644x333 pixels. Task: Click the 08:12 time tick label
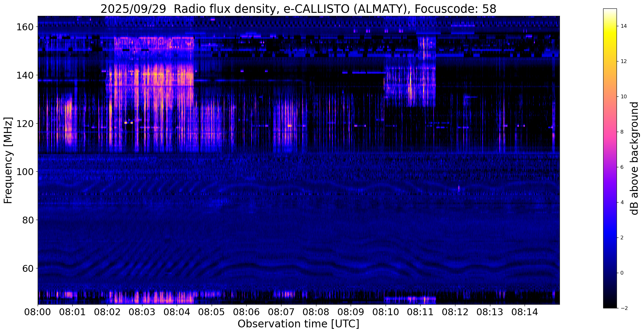coord(455,312)
